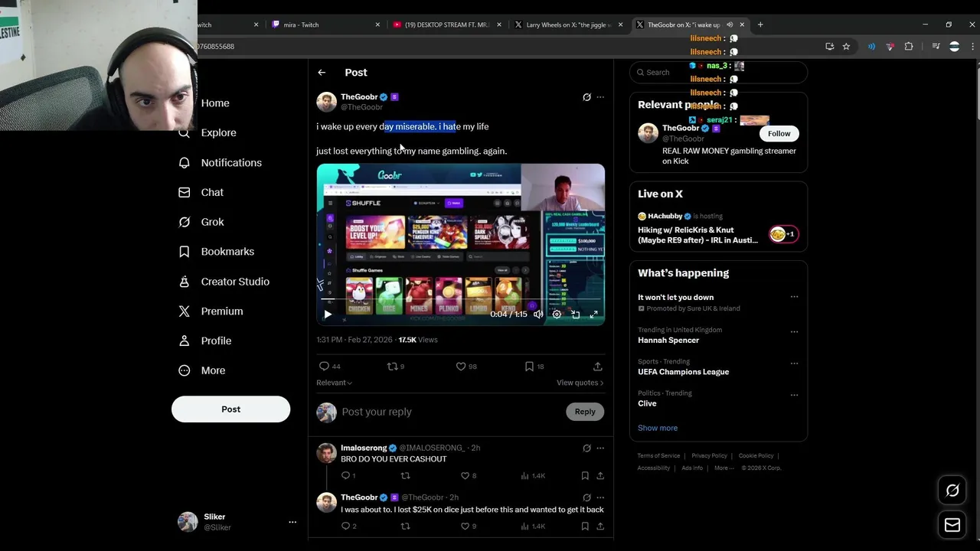This screenshot has height=551, width=980.
Task: Click the Bookmarks ribbon icon
Action: click(x=184, y=251)
